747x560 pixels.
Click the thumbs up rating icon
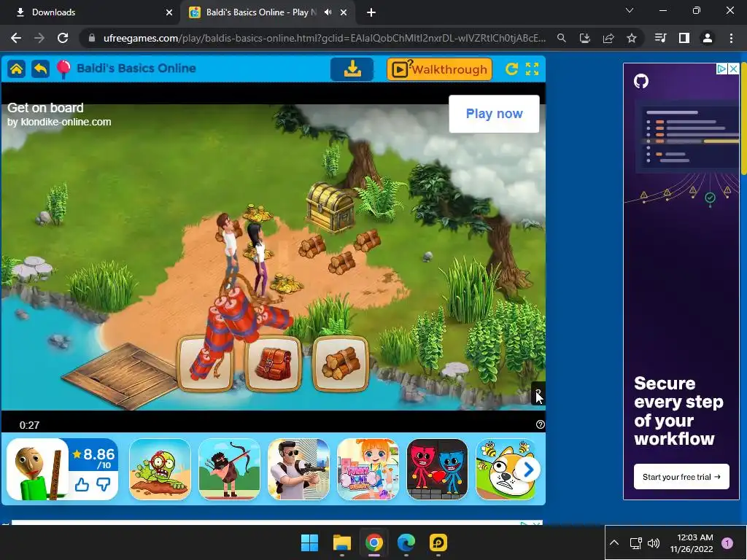click(82, 485)
